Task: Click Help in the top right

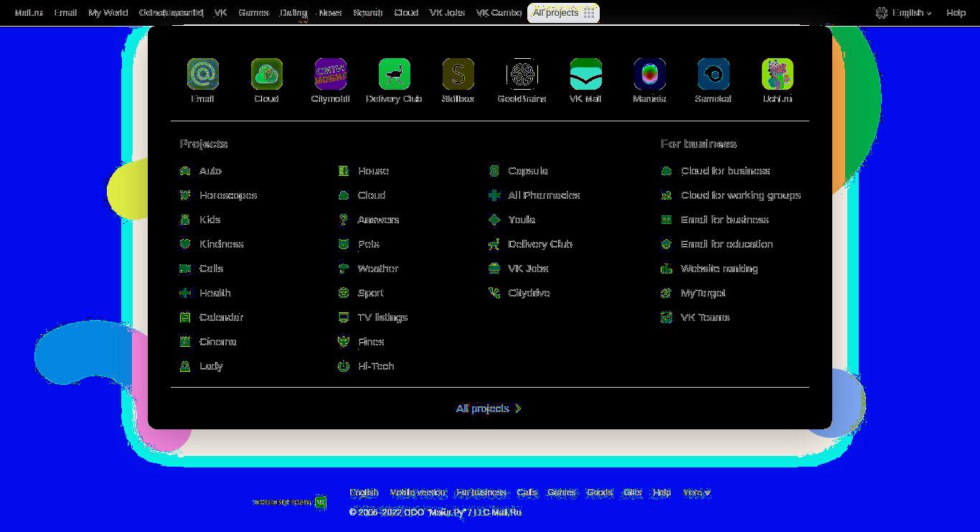Action: click(x=956, y=13)
